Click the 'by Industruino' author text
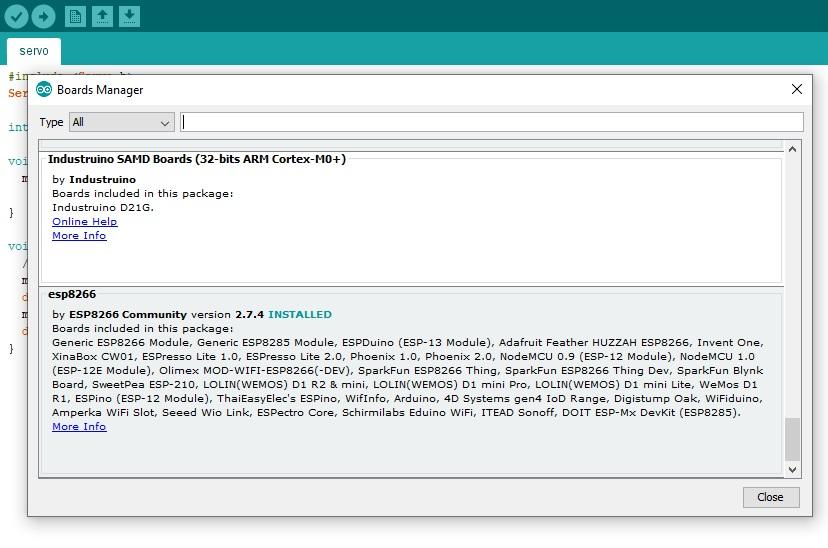828x548 pixels. pos(94,179)
